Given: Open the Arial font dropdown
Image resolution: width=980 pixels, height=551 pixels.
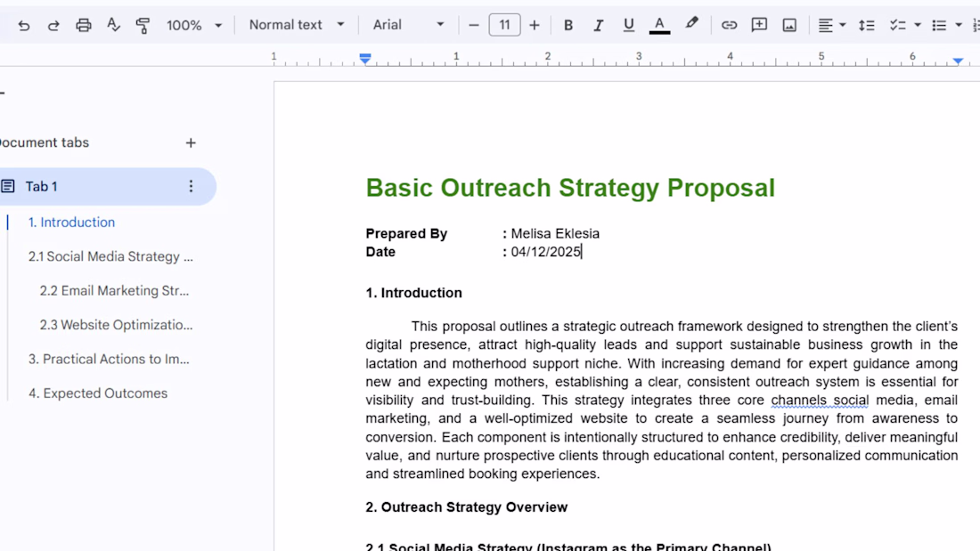Looking at the screenshot, I should (408, 25).
